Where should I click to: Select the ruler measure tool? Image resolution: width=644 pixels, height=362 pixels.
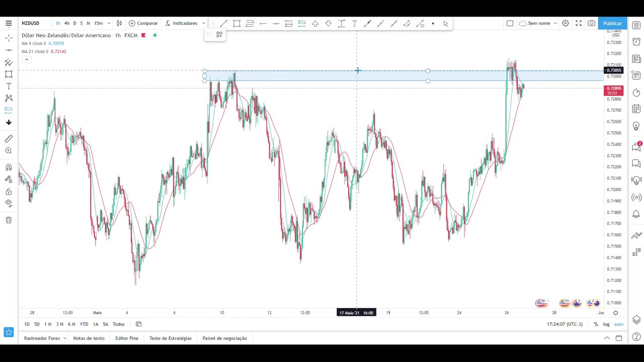pyautogui.click(x=9, y=139)
